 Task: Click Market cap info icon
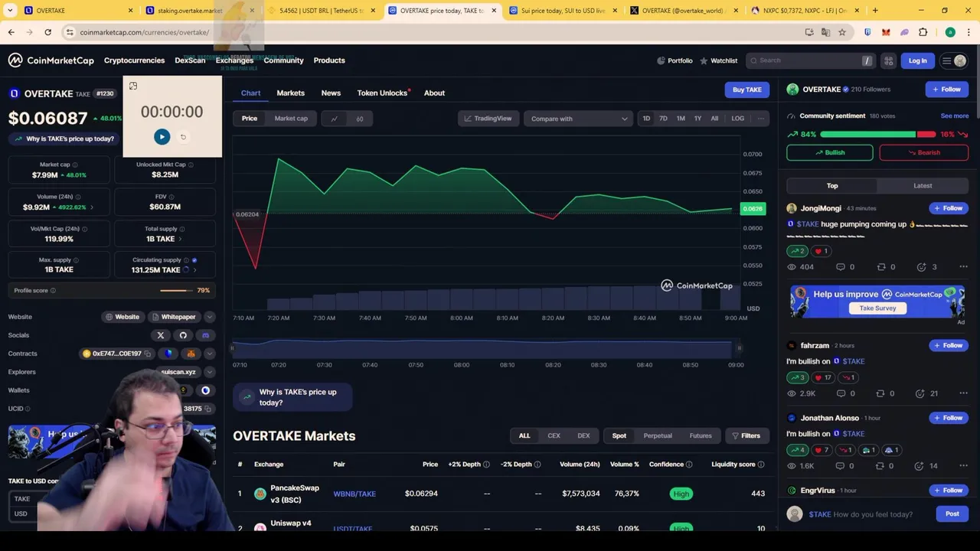pos(74,165)
